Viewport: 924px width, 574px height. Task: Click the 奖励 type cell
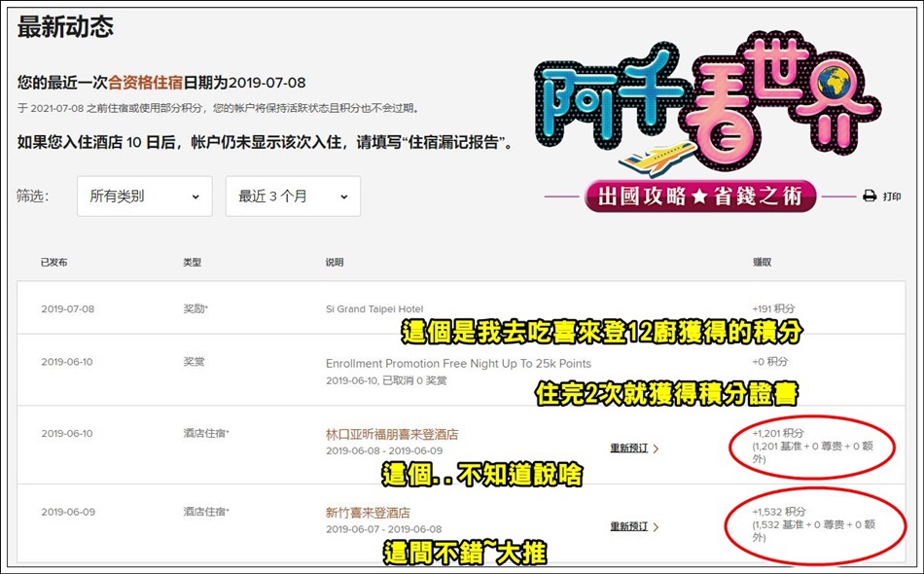click(x=195, y=308)
